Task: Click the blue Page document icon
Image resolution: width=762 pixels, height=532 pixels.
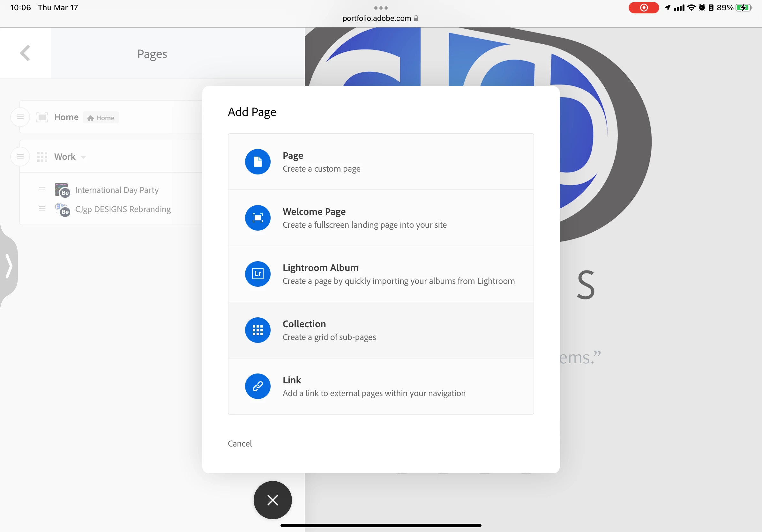Action: (258, 161)
